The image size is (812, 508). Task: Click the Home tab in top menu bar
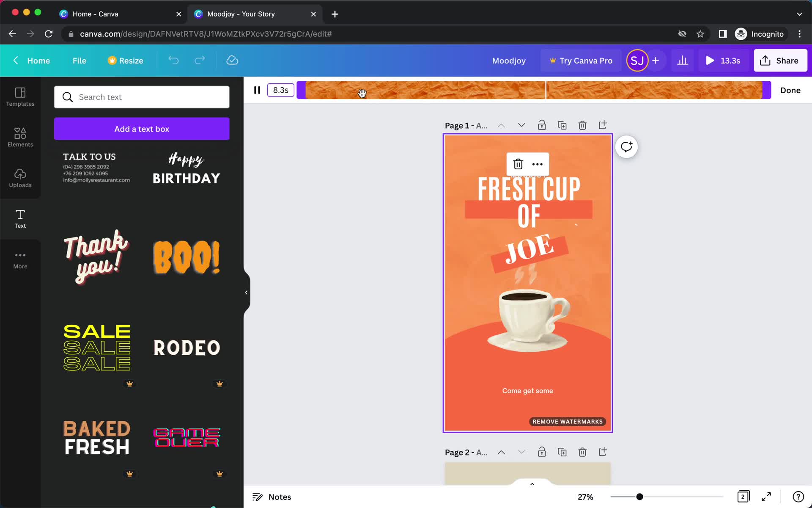pos(38,60)
